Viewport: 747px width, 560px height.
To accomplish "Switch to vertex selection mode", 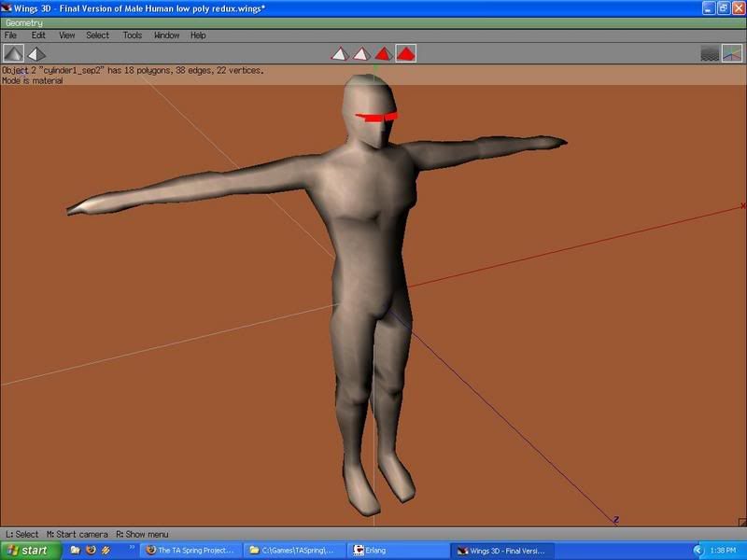I will [340, 54].
